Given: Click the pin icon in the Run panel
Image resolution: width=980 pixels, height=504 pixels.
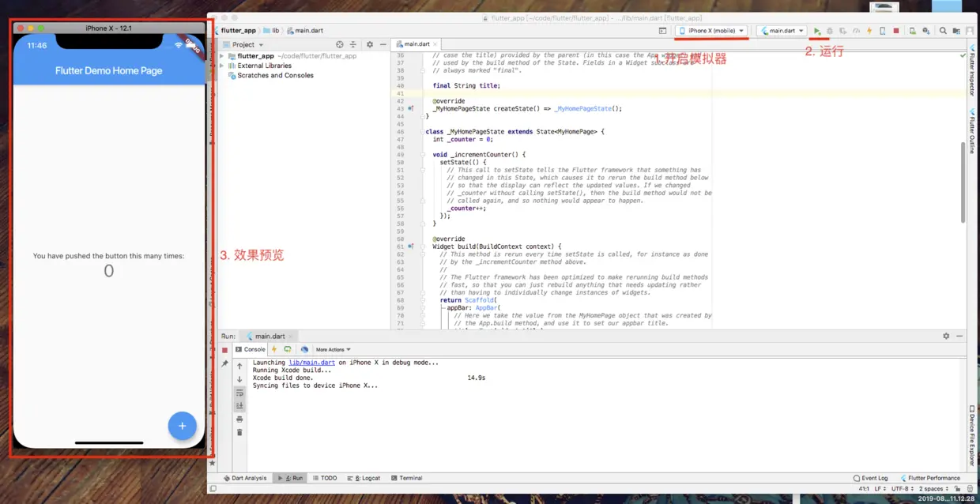Looking at the screenshot, I should 224,363.
